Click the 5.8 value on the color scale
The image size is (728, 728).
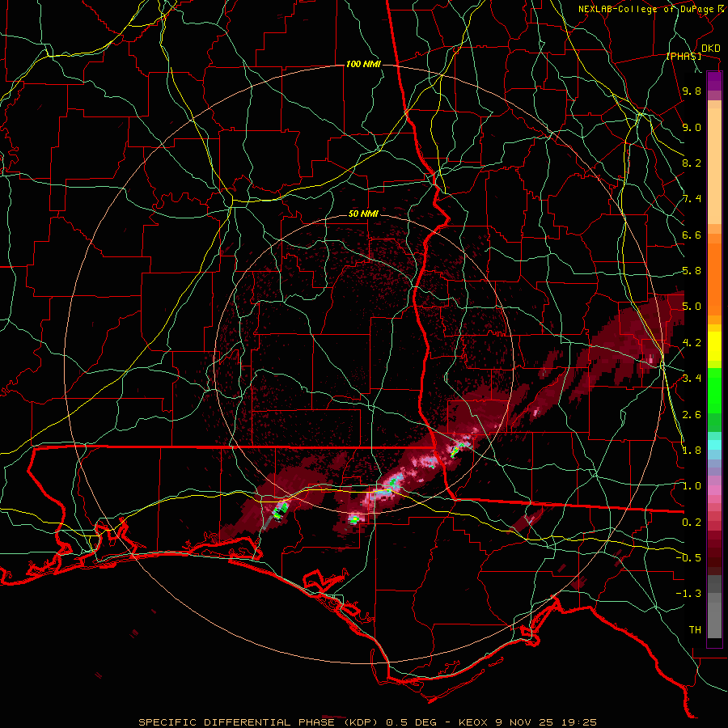coord(692,271)
